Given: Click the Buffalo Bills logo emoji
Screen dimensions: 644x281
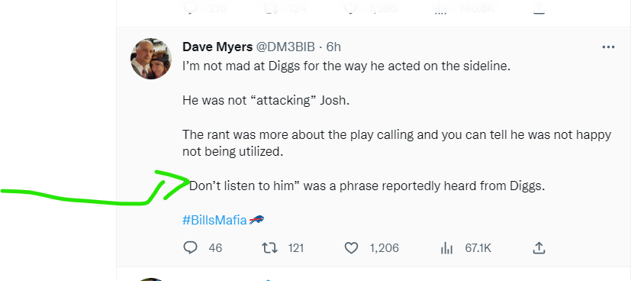Looking at the screenshot, I should tap(256, 220).
